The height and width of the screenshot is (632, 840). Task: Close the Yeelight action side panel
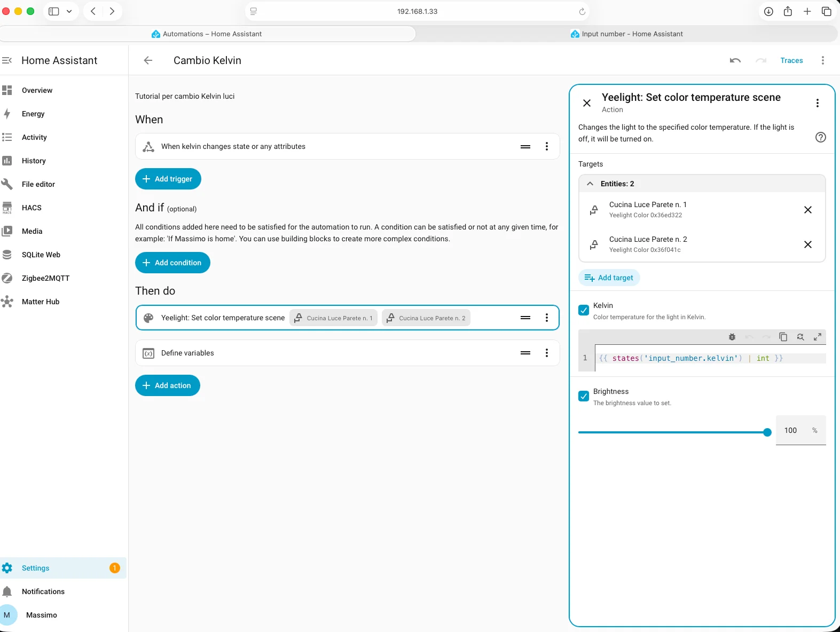[587, 103]
